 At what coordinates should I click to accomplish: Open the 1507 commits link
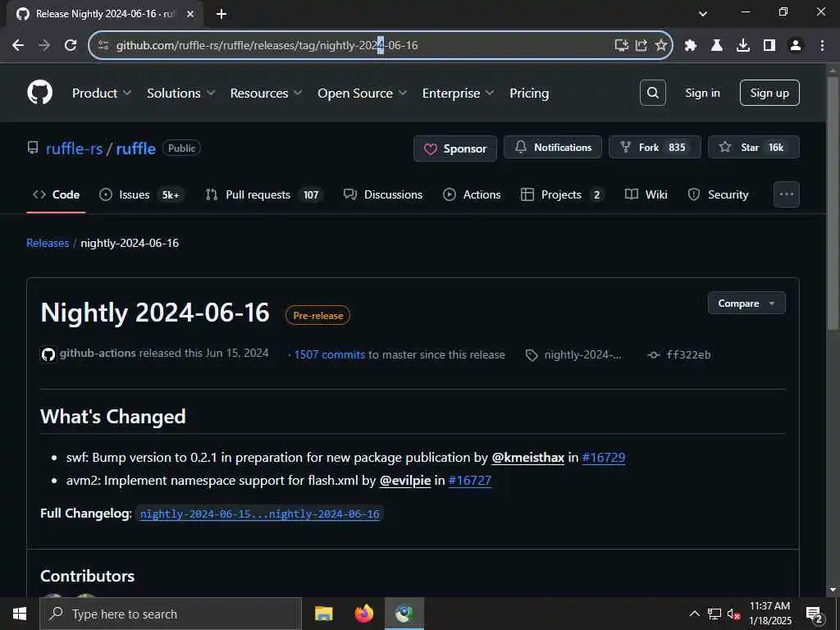(x=330, y=354)
